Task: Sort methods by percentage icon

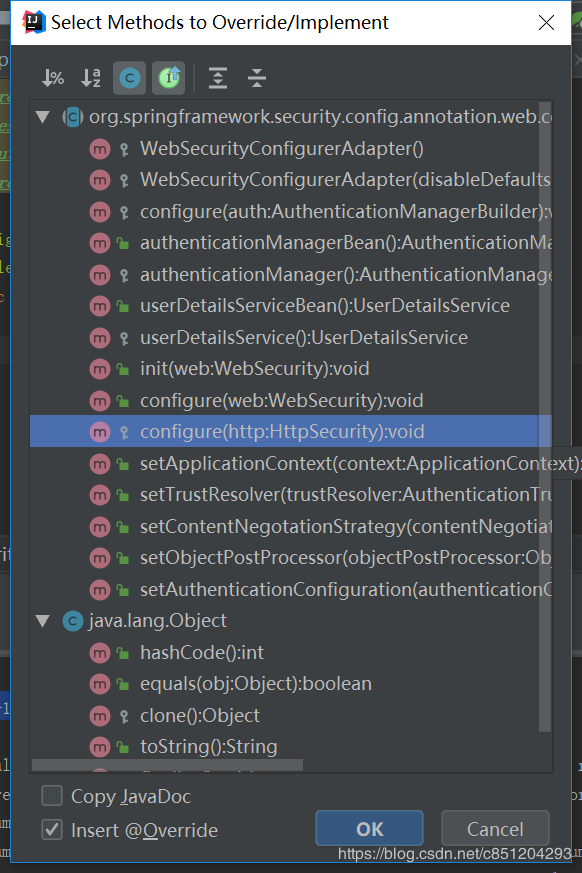Action: (x=53, y=78)
